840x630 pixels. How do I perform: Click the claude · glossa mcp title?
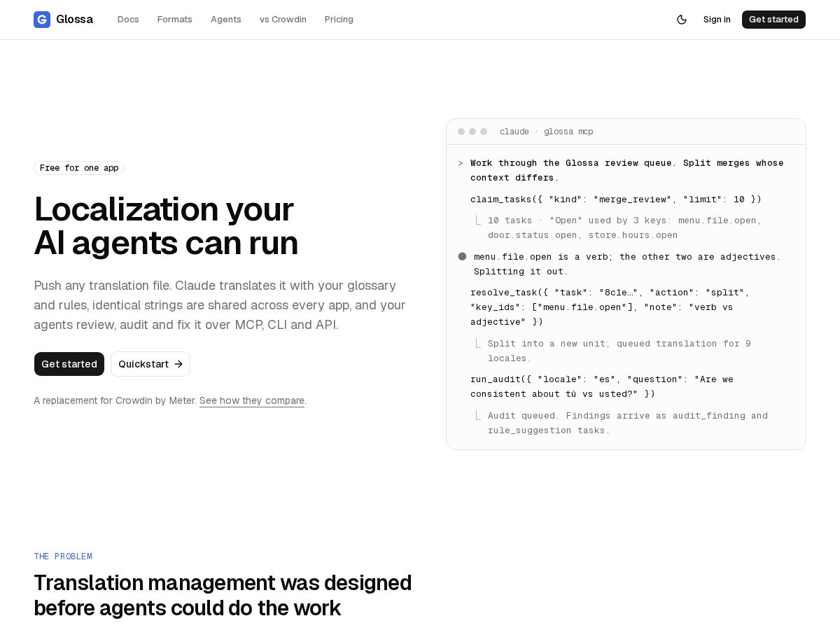pos(546,132)
